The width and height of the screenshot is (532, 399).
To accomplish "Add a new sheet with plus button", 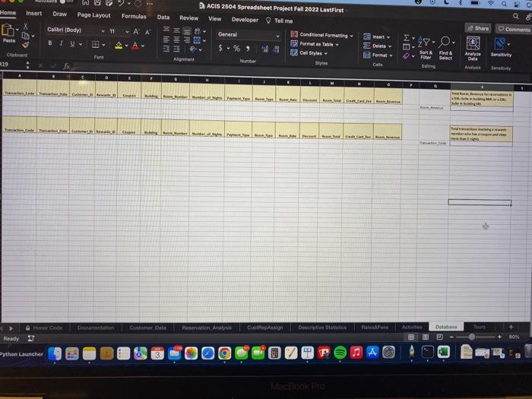I will (511, 327).
